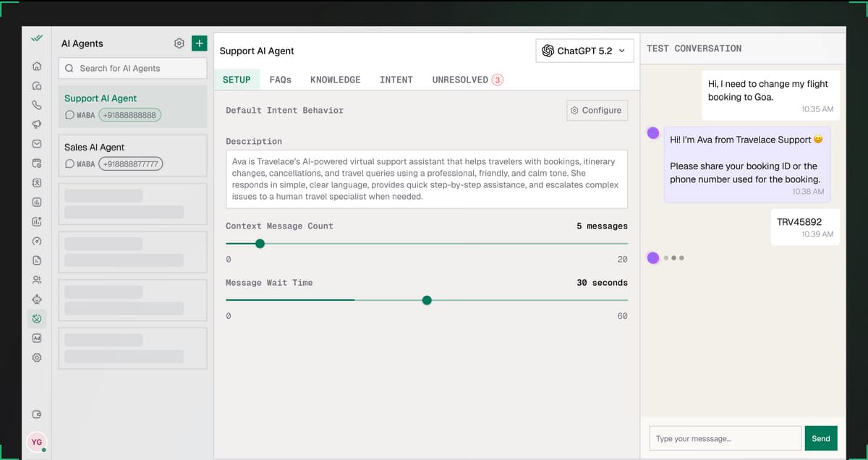This screenshot has width=868, height=460.
Task: Click the double-checkmark logo at top left
Action: click(x=37, y=38)
